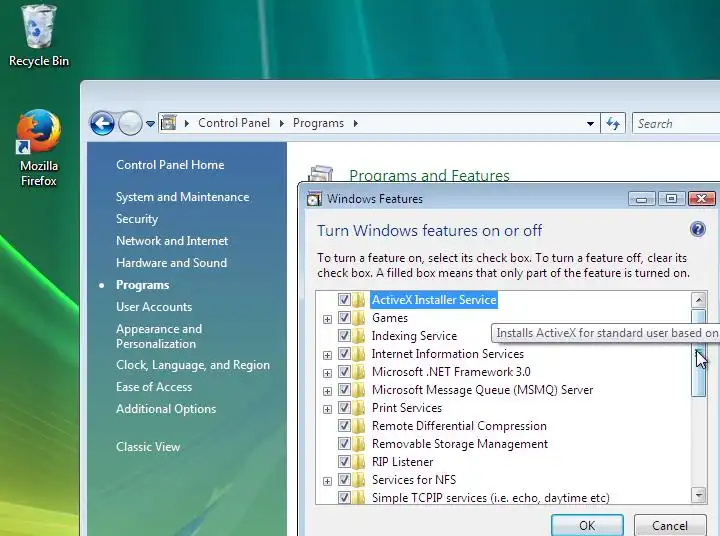The height and width of the screenshot is (536, 720).
Task: Open Programs and Features heading link
Action: 429,175
